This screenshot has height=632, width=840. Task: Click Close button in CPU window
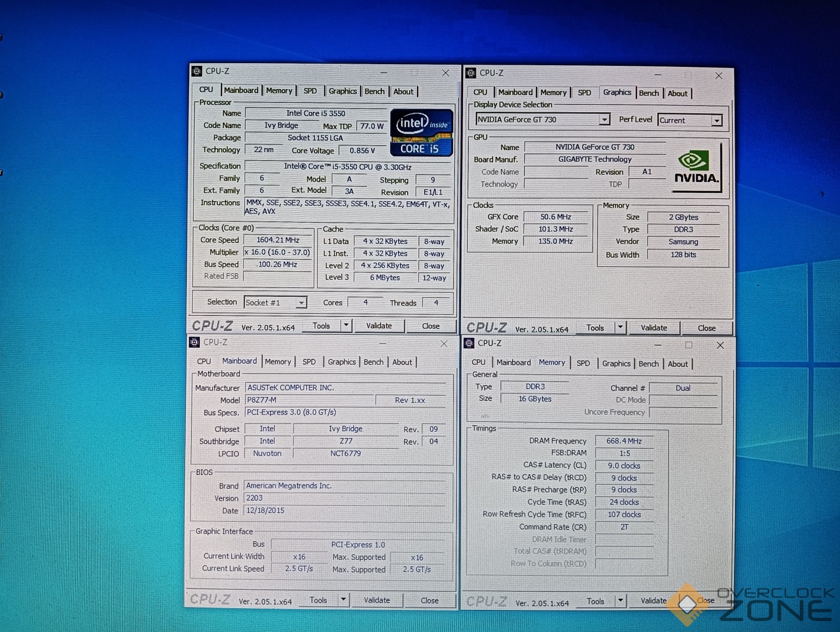click(x=431, y=326)
